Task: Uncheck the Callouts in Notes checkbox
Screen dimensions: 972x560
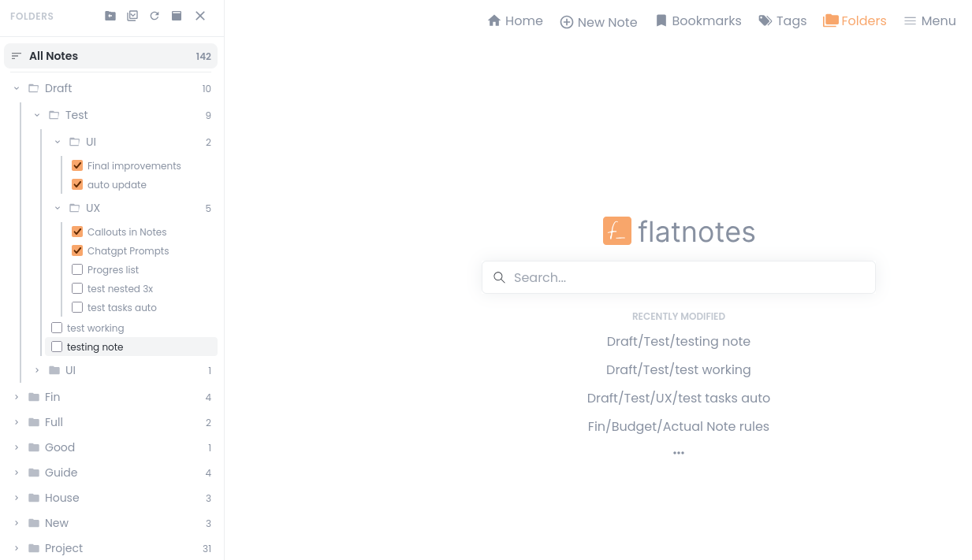Action: pyautogui.click(x=77, y=232)
